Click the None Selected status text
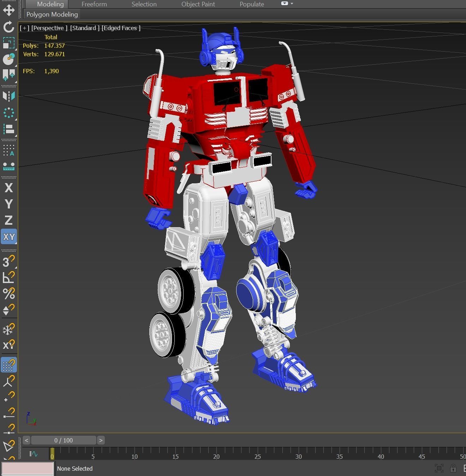Image resolution: width=466 pixels, height=476 pixels. pyautogui.click(x=75, y=469)
